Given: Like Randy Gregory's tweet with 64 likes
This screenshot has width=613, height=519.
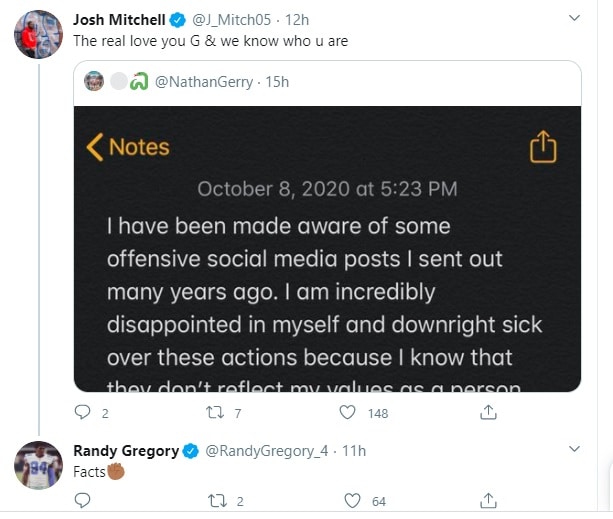Looking at the screenshot, I should tap(352, 501).
